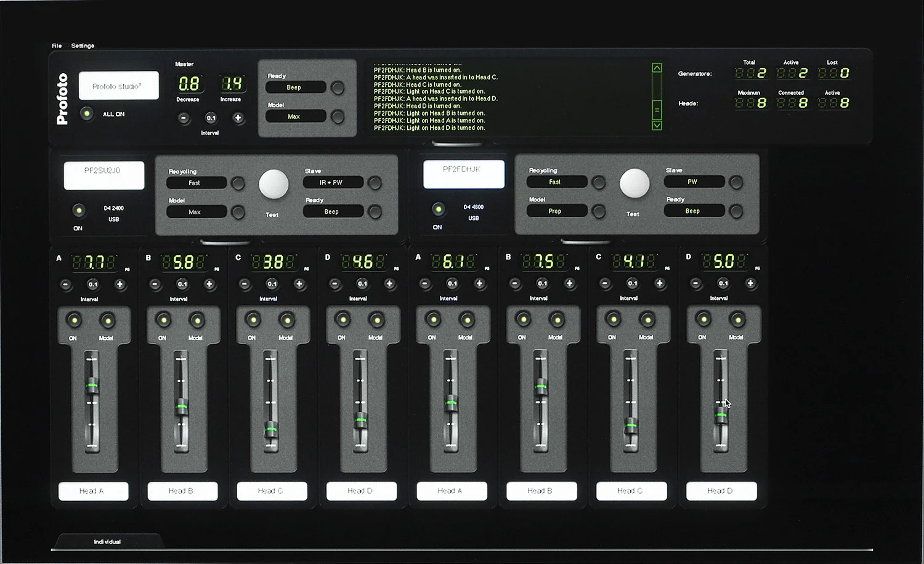Viewport: 924px width, 564px height.
Task: Click 0.1 interval button on 7.7 channel
Action: point(93,284)
